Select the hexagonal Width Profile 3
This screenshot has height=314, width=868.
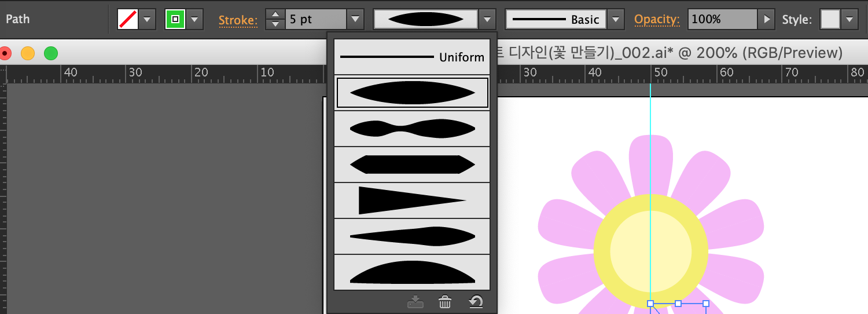(x=412, y=165)
